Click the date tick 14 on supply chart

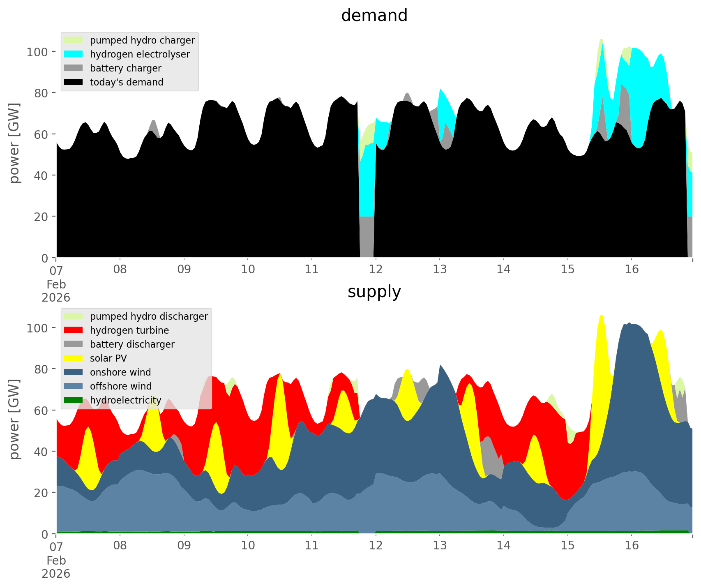coord(503,546)
